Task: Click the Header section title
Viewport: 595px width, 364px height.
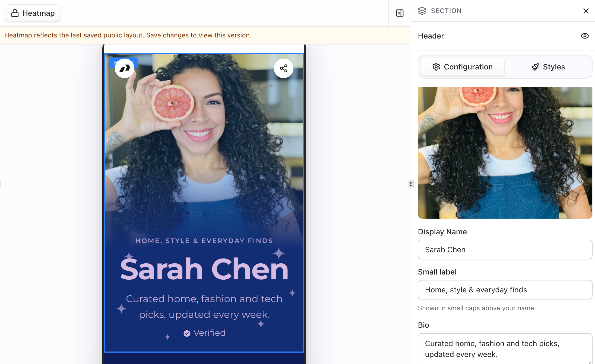Action: click(431, 36)
